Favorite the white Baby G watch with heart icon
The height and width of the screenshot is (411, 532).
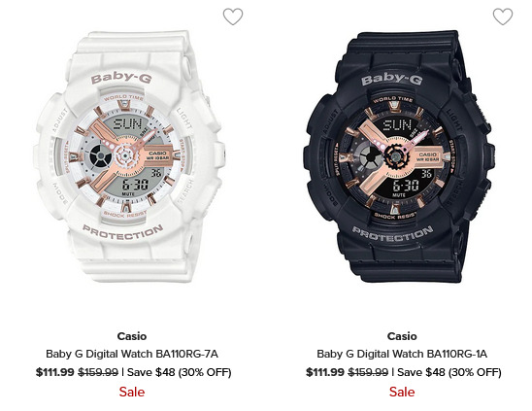click(x=233, y=17)
